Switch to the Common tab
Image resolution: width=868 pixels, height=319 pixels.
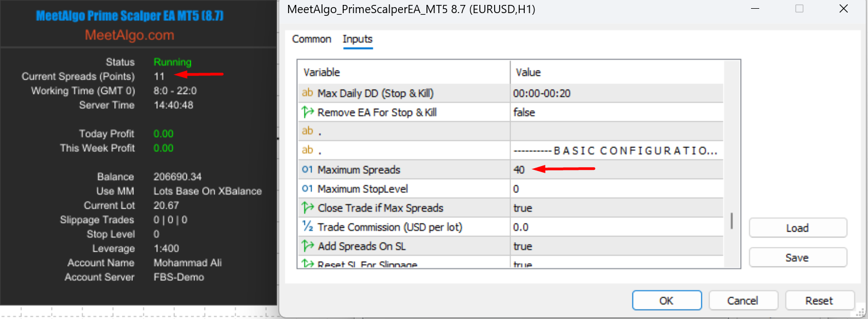click(312, 39)
